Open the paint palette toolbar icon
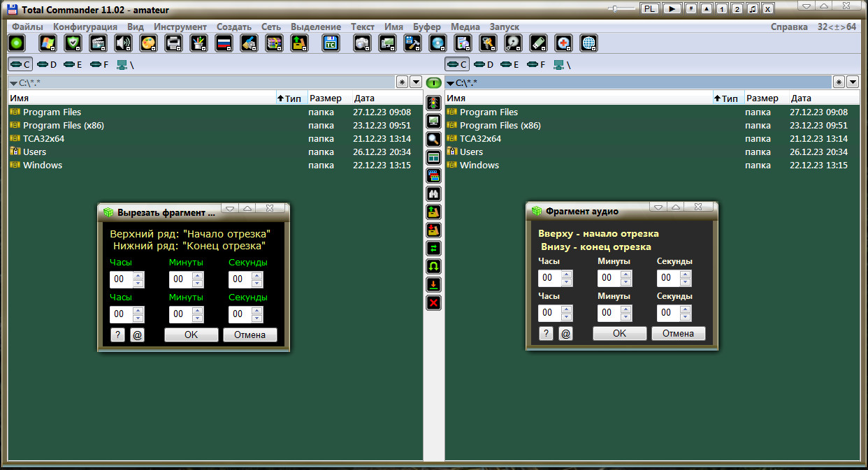The height and width of the screenshot is (470, 868). (148, 43)
